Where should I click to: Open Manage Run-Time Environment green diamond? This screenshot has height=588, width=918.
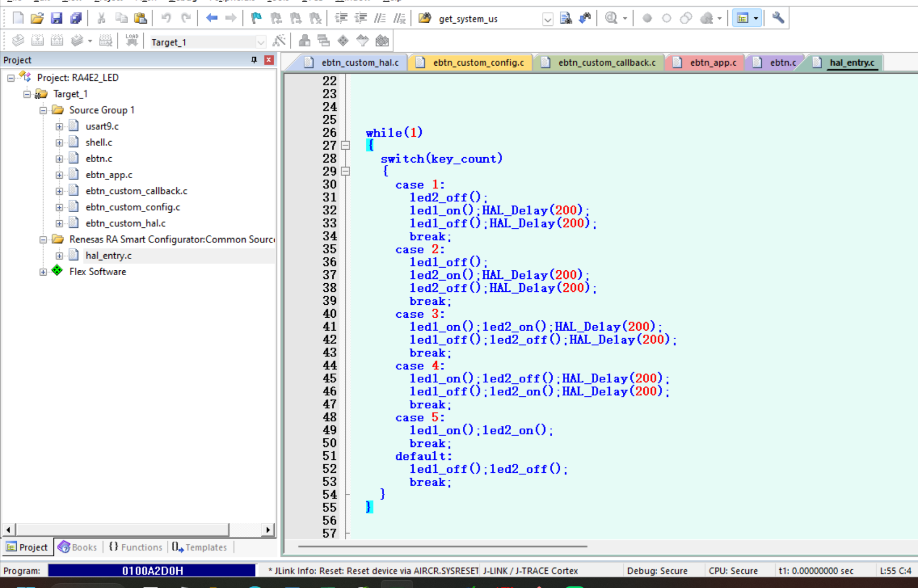[x=343, y=40]
